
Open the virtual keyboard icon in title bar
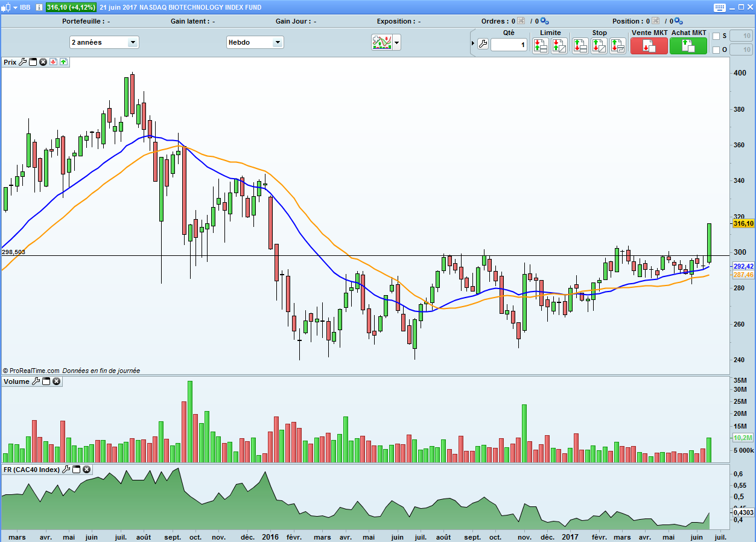click(720, 7)
